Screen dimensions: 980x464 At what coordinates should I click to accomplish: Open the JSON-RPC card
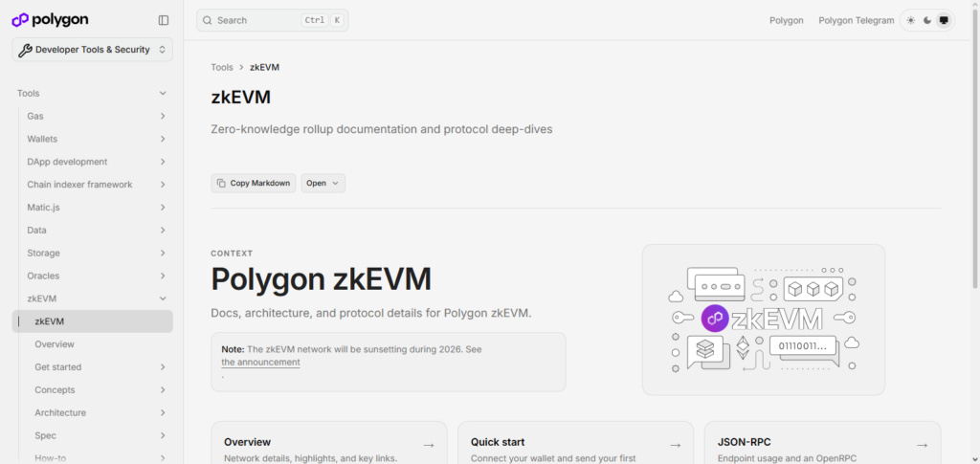(822, 443)
